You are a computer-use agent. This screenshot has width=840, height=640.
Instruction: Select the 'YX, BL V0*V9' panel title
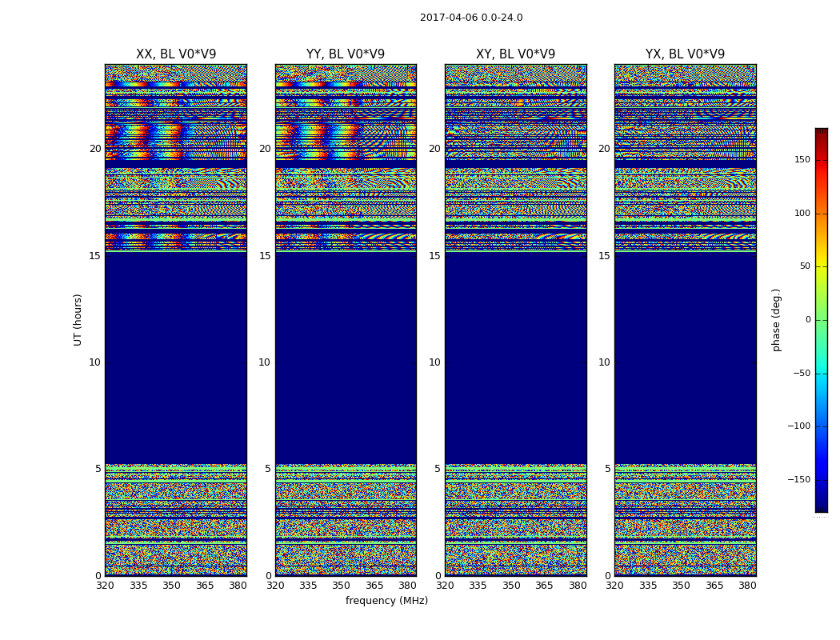point(685,54)
